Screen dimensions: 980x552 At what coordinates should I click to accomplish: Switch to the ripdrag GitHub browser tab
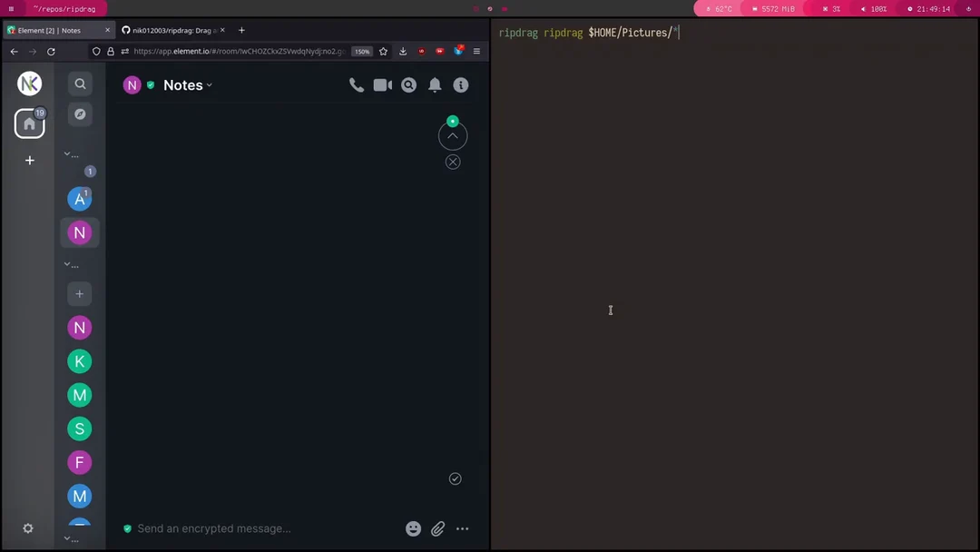tap(172, 29)
